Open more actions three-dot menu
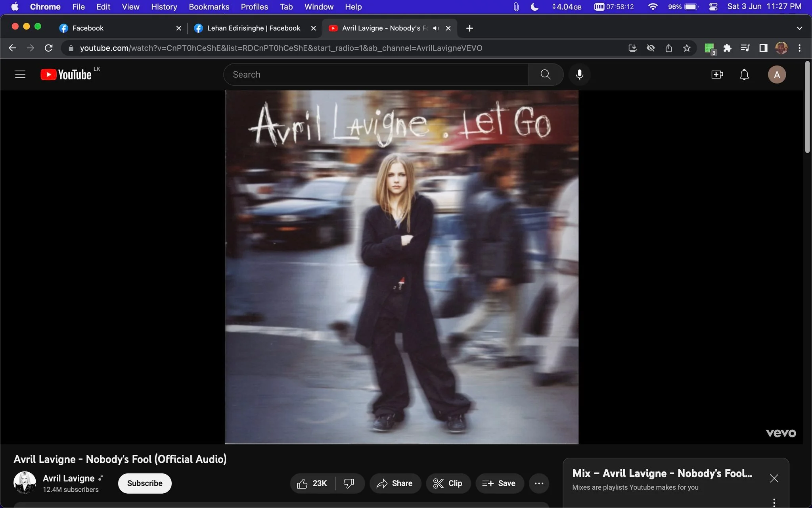Screen dimensions: 812x508 point(539,483)
